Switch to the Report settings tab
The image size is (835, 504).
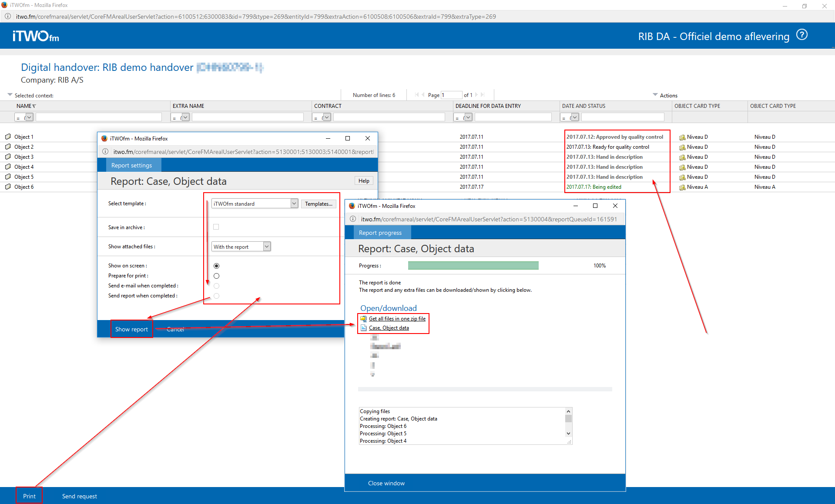coord(131,165)
